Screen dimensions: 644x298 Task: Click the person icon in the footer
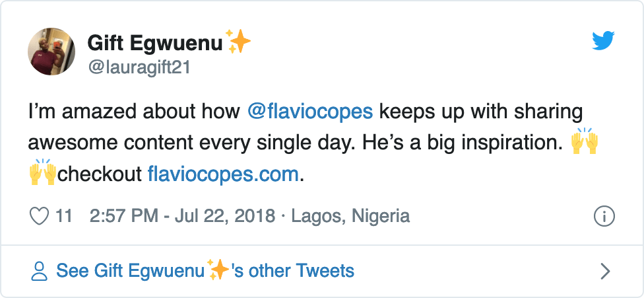point(40,270)
